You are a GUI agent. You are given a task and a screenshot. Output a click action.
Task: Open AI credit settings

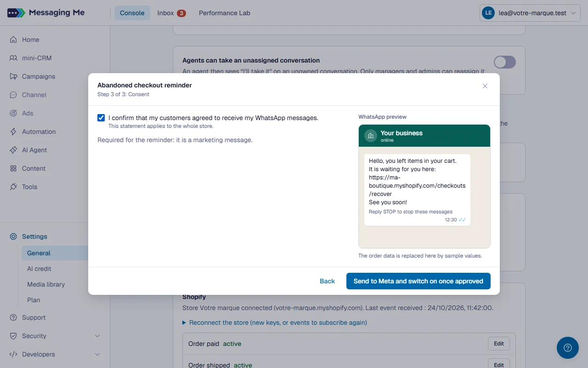[39, 269]
